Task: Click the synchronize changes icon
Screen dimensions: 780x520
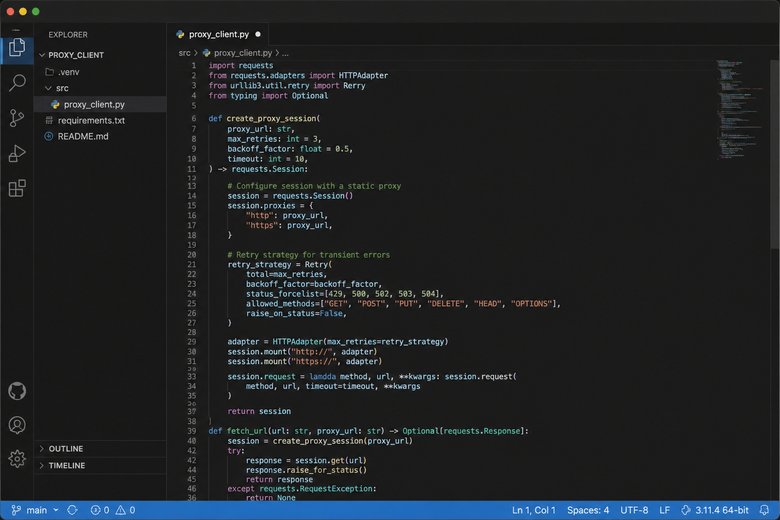Action: [72, 510]
